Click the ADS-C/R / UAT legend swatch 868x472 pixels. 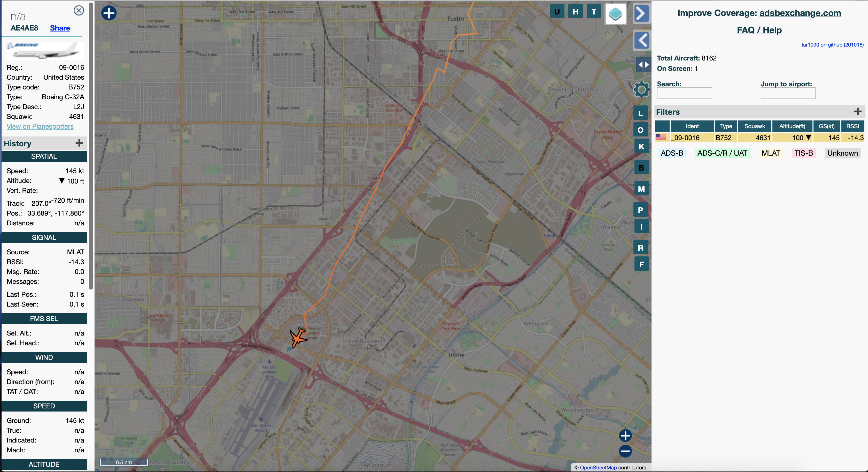pyautogui.click(x=722, y=153)
